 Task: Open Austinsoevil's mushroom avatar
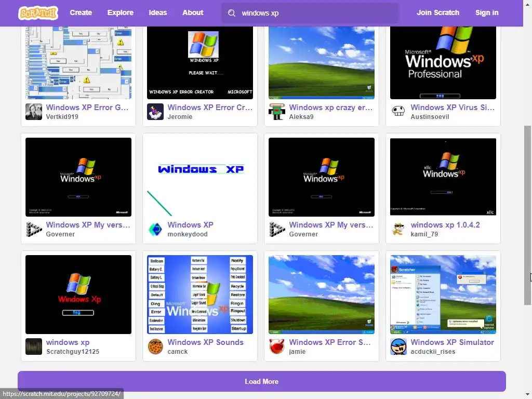[398, 112]
